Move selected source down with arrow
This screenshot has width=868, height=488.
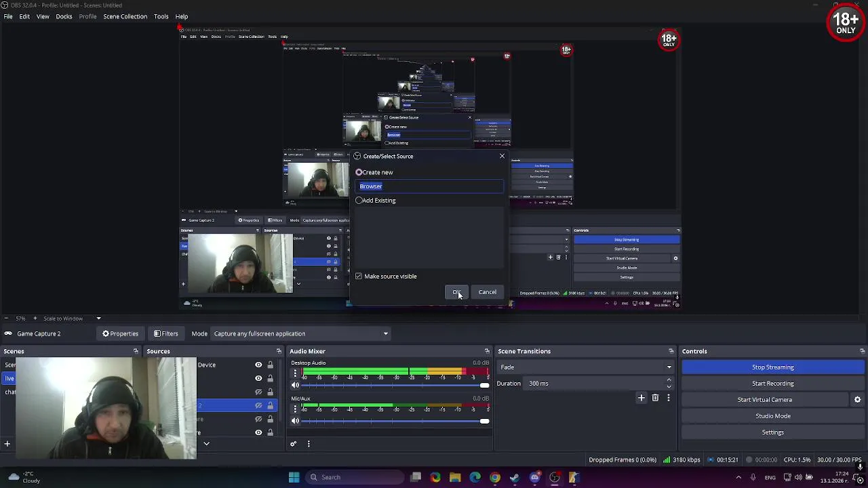206,444
